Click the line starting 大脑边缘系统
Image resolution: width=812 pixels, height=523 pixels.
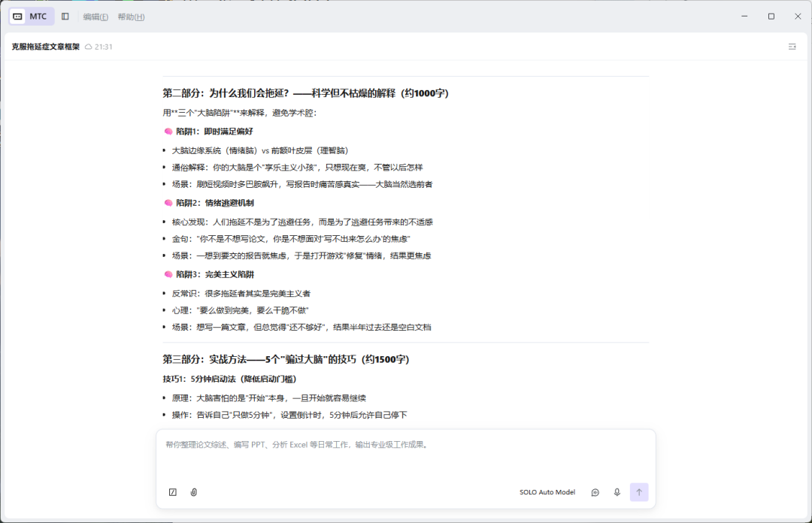point(260,151)
